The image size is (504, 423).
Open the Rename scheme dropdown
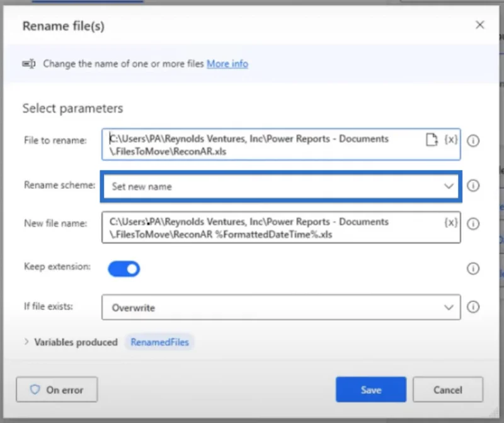pyautogui.click(x=281, y=186)
